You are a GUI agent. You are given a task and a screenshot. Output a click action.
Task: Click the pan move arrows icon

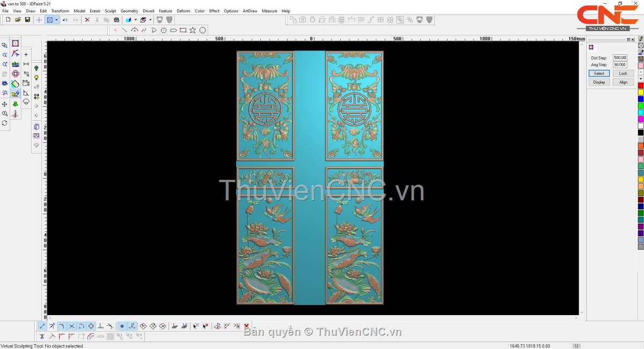click(5, 104)
